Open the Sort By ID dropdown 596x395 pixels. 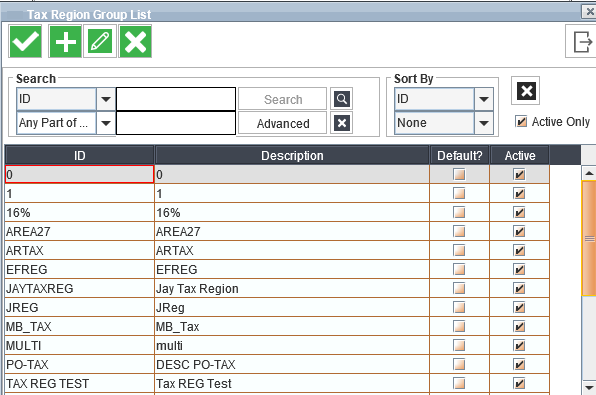click(x=483, y=99)
